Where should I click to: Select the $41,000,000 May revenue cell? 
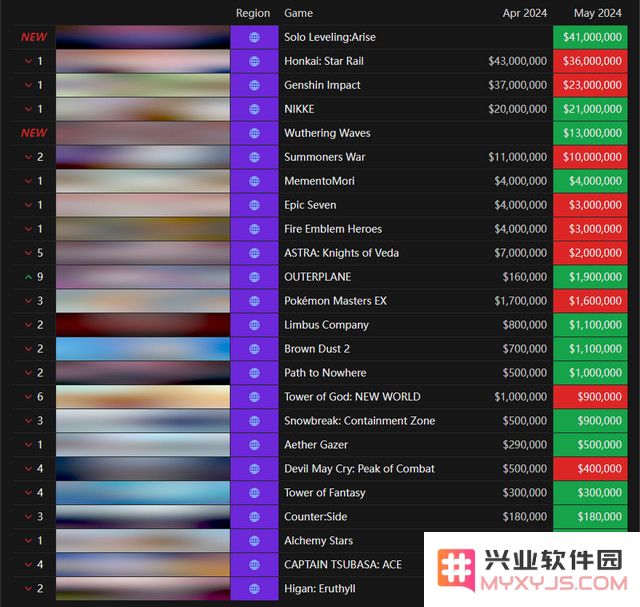click(x=590, y=37)
